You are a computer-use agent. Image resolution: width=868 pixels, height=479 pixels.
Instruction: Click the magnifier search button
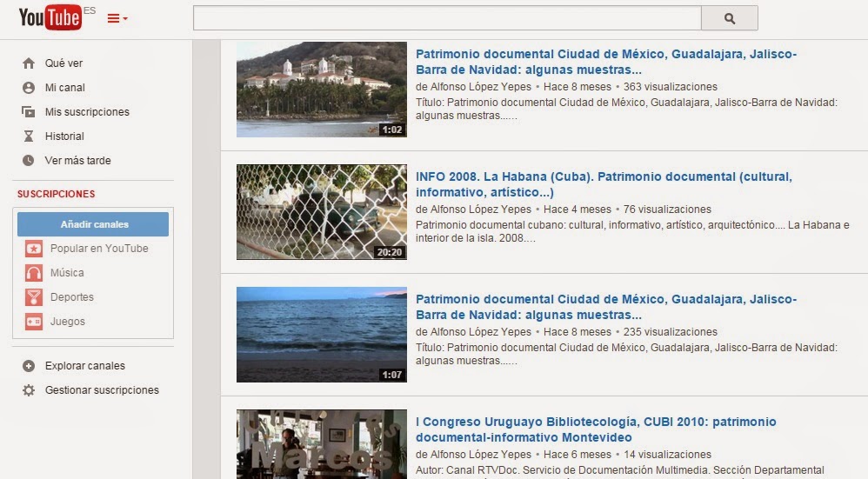point(730,18)
